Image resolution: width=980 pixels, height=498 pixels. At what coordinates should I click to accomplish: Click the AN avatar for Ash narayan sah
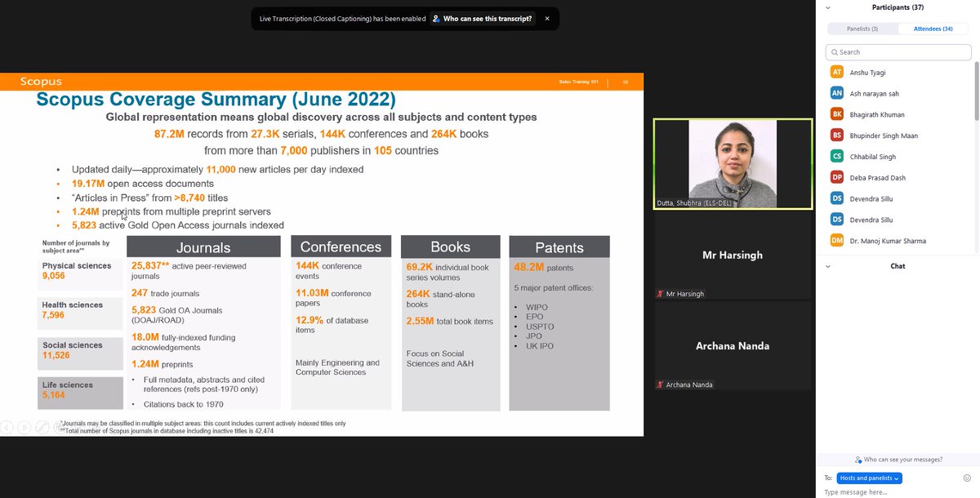click(x=836, y=93)
